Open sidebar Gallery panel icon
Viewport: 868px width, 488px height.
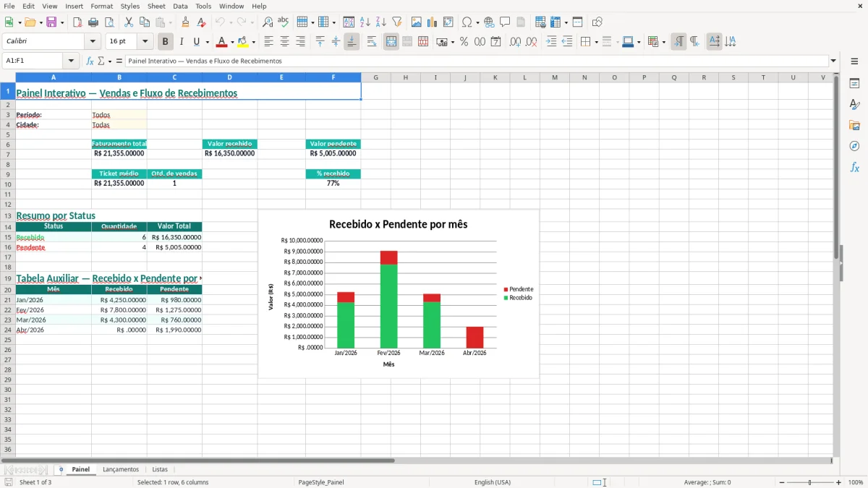pyautogui.click(x=854, y=126)
